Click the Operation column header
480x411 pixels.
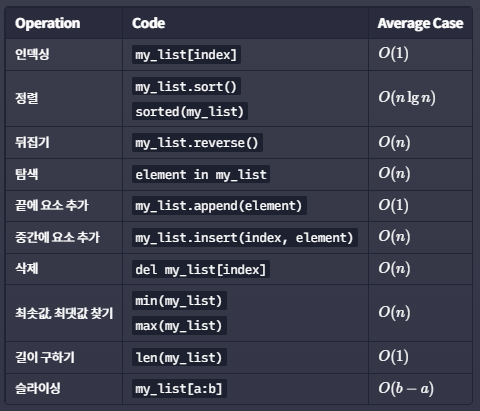[48, 23]
